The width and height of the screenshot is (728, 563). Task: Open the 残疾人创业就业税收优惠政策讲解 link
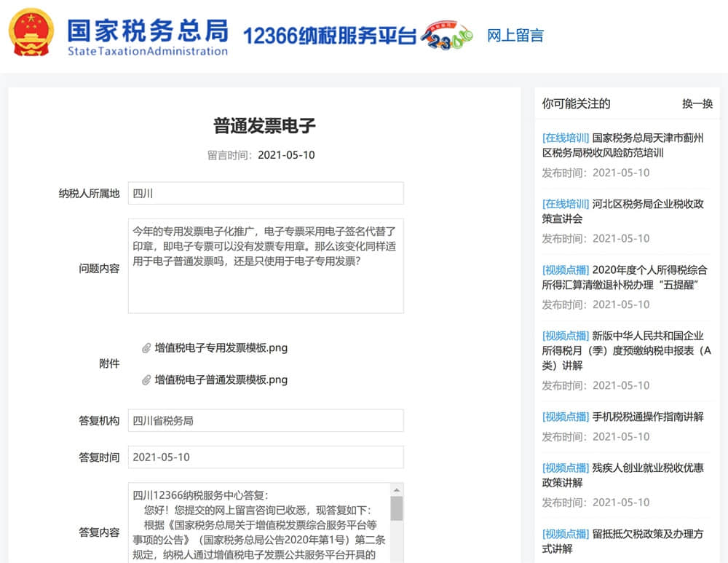[x=626, y=473]
